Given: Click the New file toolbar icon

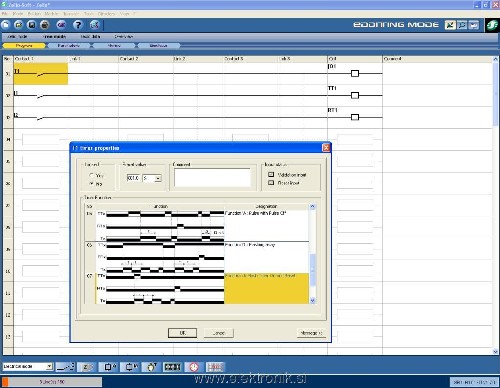Looking at the screenshot, I should pyautogui.click(x=6, y=25).
